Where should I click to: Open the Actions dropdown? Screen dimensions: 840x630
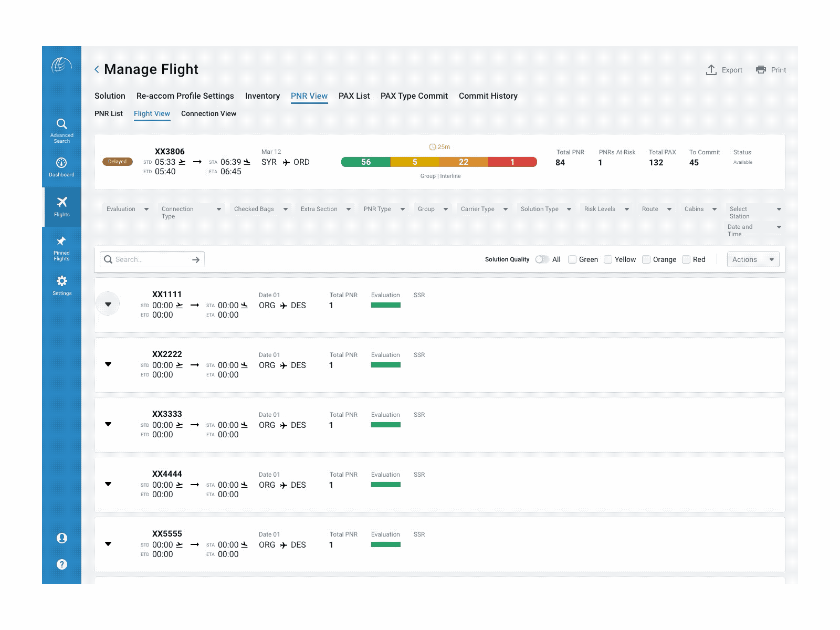point(753,259)
